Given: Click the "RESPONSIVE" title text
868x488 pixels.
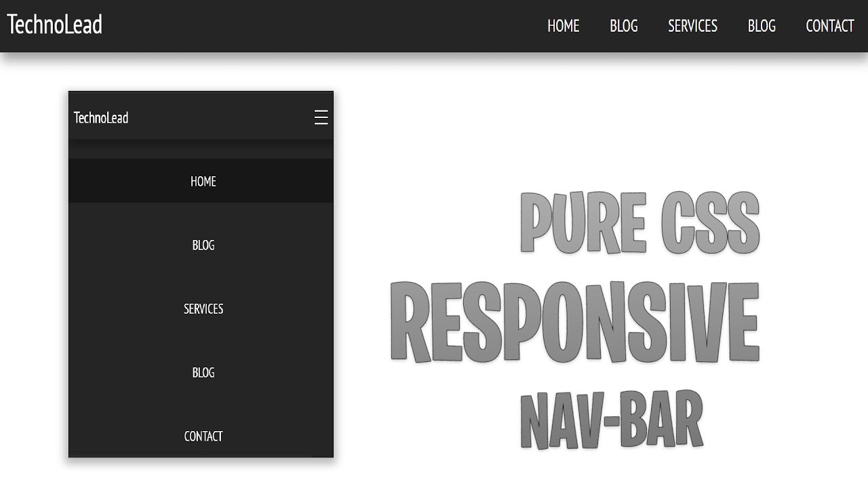Looking at the screenshot, I should tap(575, 321).
